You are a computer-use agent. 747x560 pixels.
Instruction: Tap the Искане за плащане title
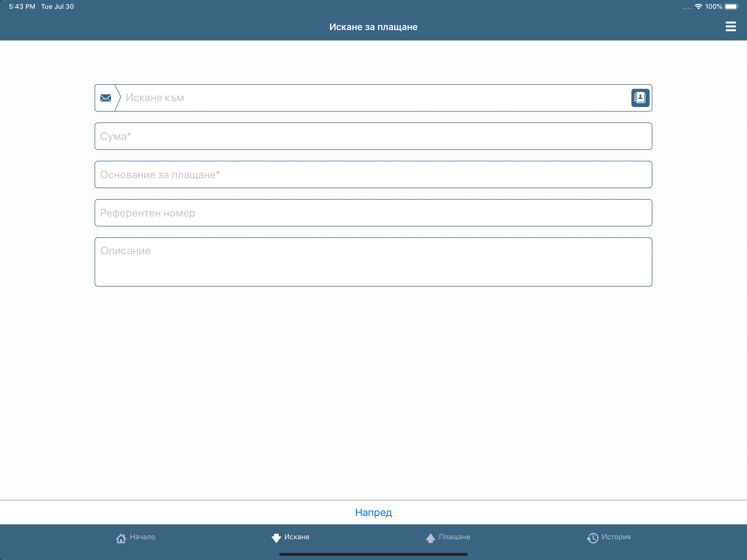pos(373,27)
